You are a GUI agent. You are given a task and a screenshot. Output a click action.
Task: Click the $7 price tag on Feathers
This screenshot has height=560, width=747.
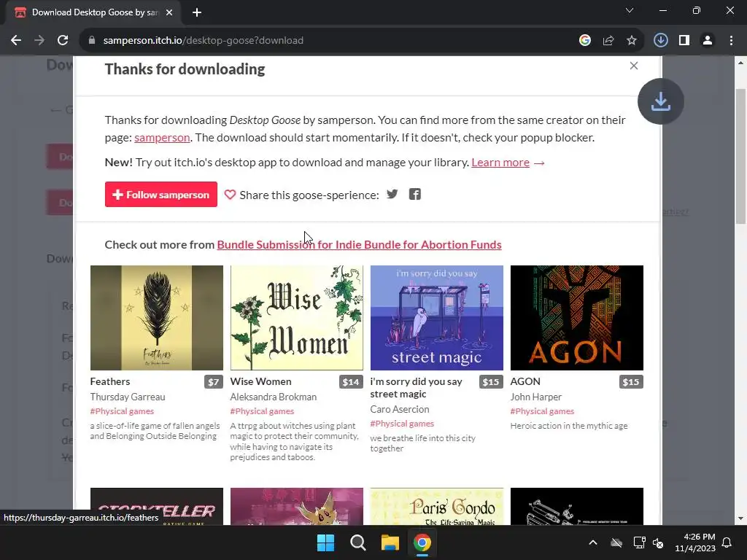pyautogui.click(x=214, y=382)
